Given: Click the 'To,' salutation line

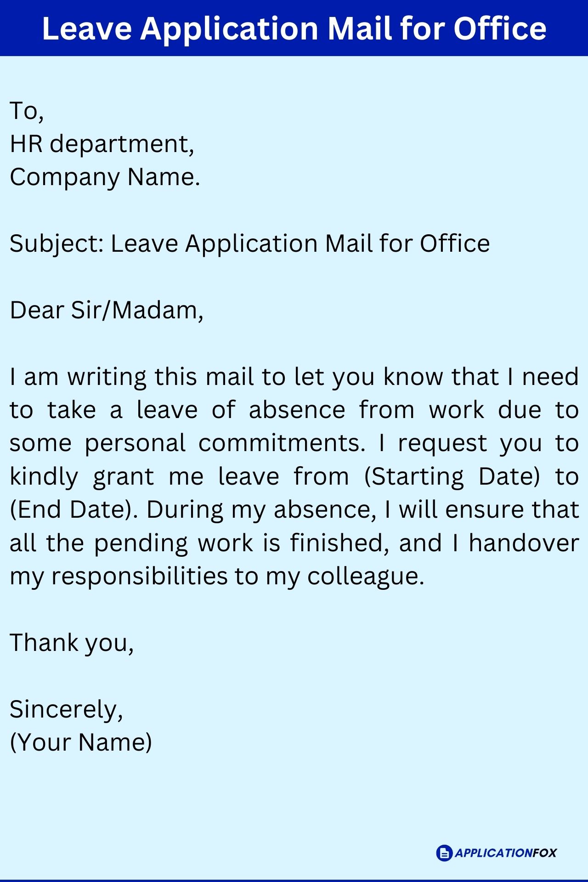Looking at the screenshot, I should 27,111.
